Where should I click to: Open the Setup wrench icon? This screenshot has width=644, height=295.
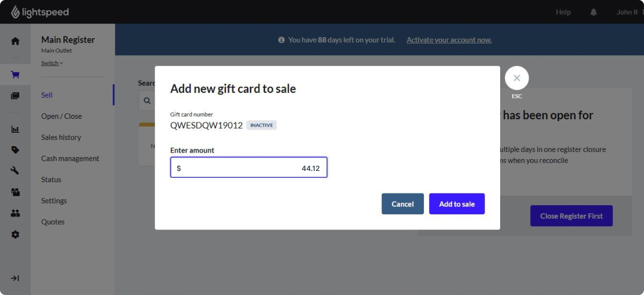(15, 171)
